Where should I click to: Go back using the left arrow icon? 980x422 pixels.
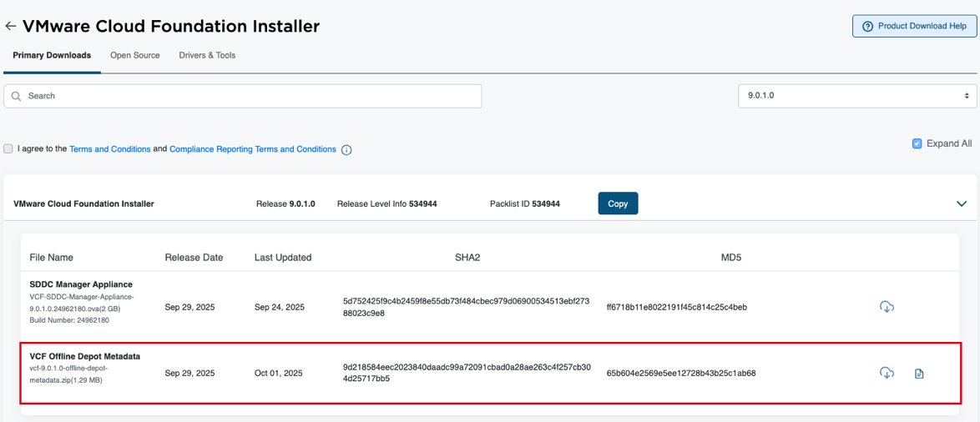[10, 26]
